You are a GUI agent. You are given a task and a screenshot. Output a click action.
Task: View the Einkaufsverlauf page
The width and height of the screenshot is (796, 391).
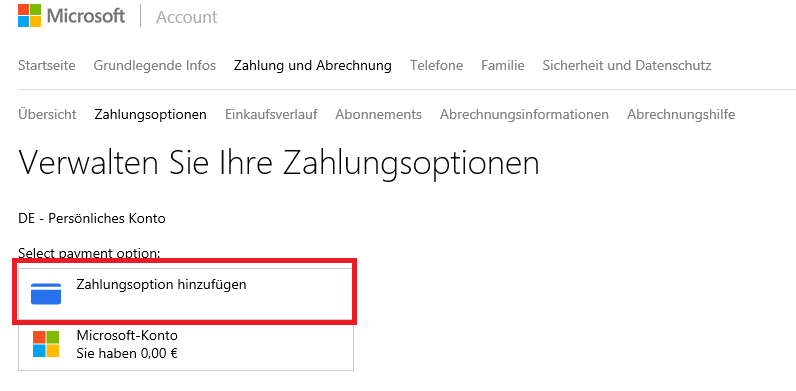(271, 114)
